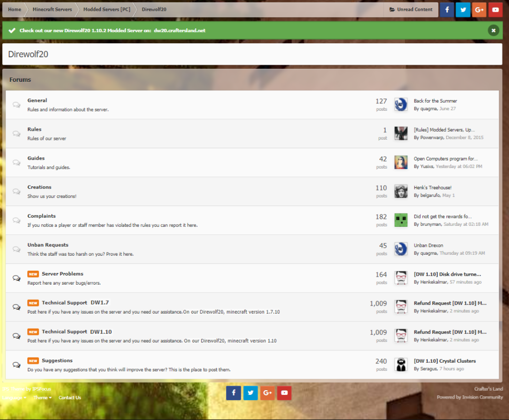Open Henkekalmar avatar in Server Problems row
Image resolution: width=509 pixels, height=420 pixels.
pos(401,278)
